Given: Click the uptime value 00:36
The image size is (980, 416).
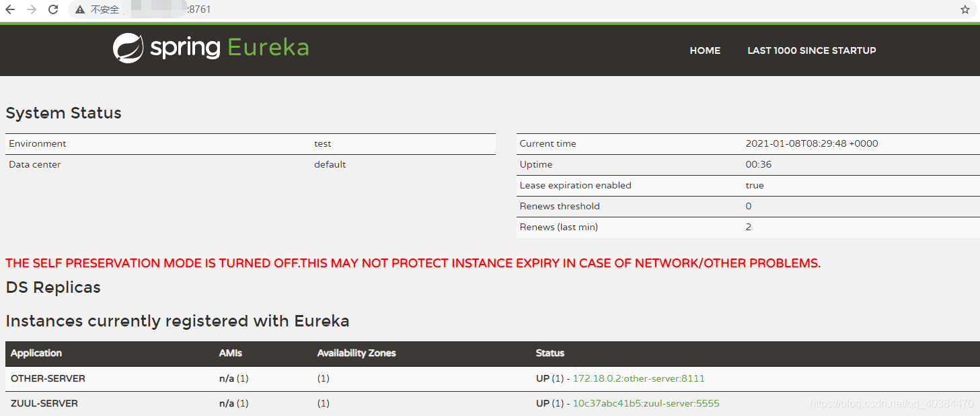Looking at the screenshot, I should 757,164.
